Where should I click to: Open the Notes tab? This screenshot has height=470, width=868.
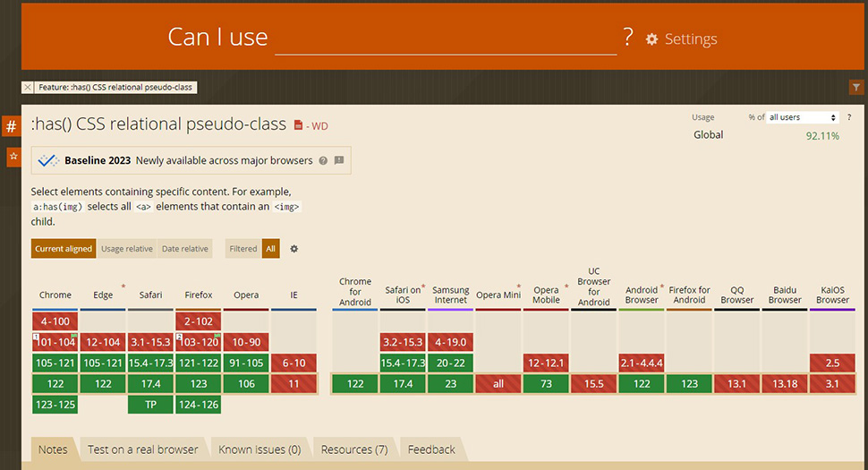(x=53, y=449)
